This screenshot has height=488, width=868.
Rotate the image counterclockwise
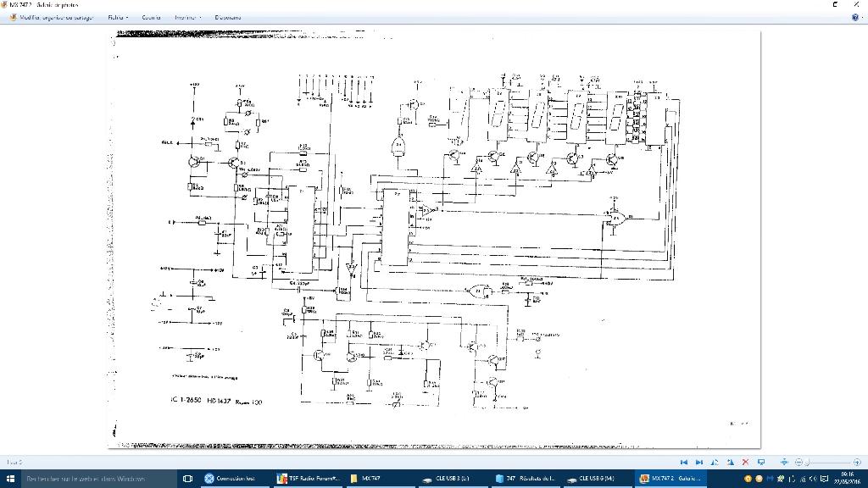(715, 462)
